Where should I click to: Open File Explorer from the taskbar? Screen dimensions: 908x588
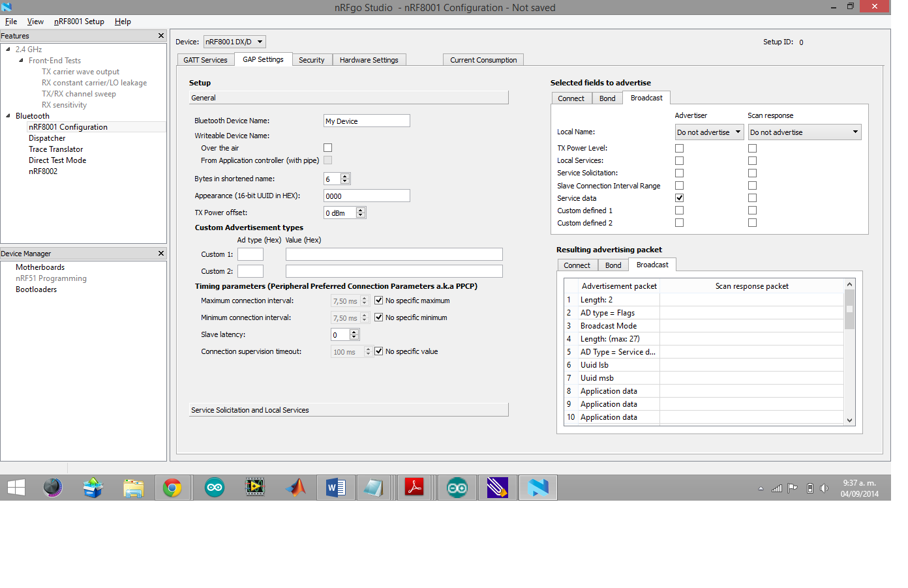pos(133,488)
